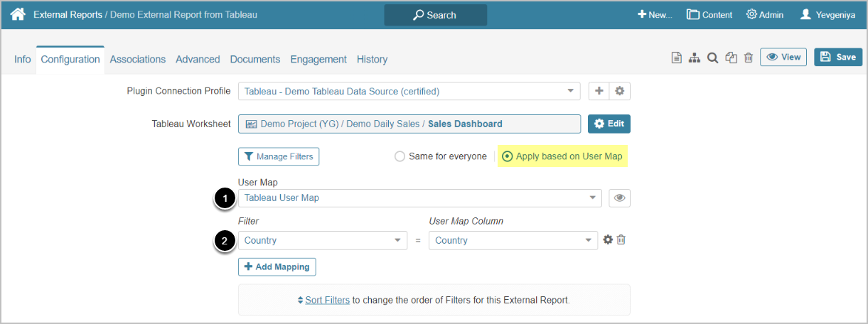Image resolution: width=868 pixels, height=324 pixels.
Task: Switch to the Associations tab
Action: click(137, 60)
